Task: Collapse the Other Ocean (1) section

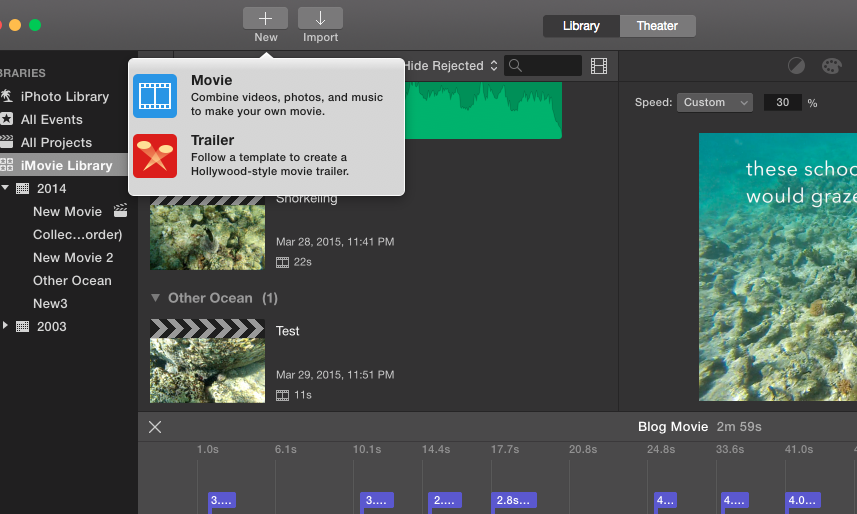Action: (x=155, y=298)
